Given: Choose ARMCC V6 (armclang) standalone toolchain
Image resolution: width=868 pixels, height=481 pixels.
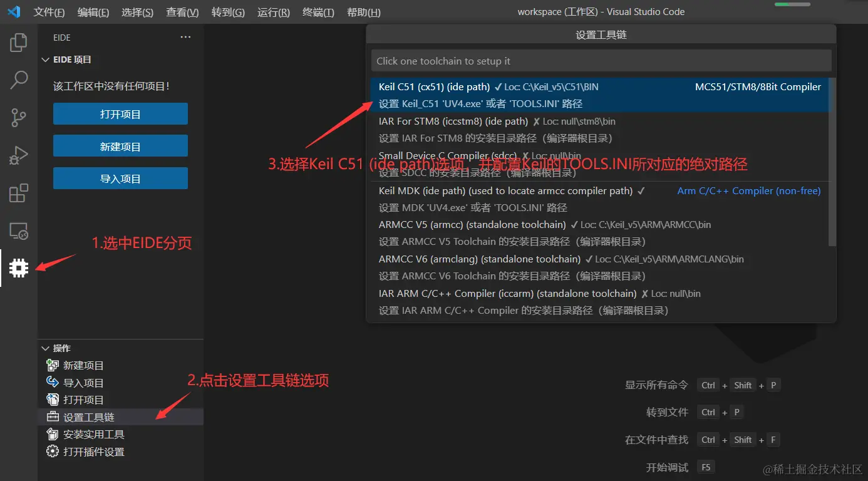Looking at the screenshot, I should click(x=599, y=267).
